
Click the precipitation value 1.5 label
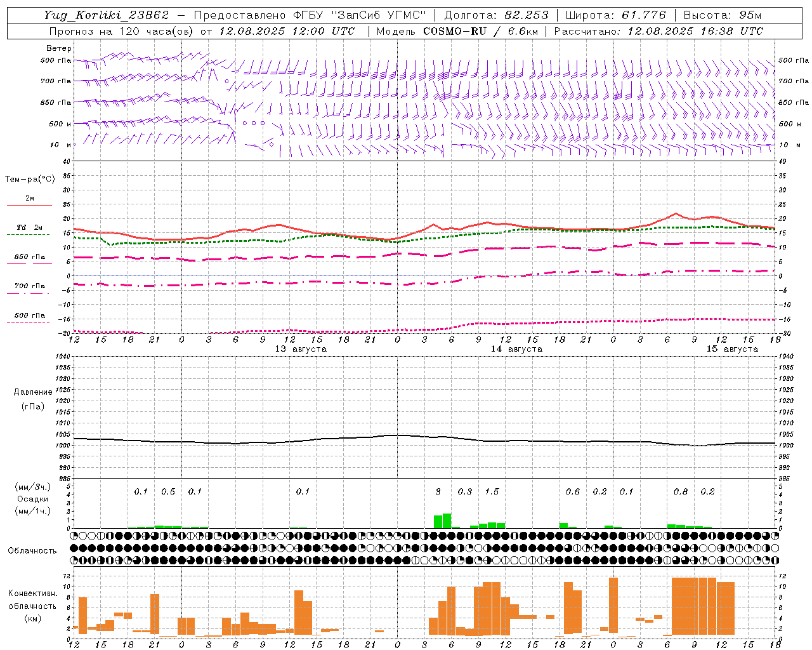[492, 491]
